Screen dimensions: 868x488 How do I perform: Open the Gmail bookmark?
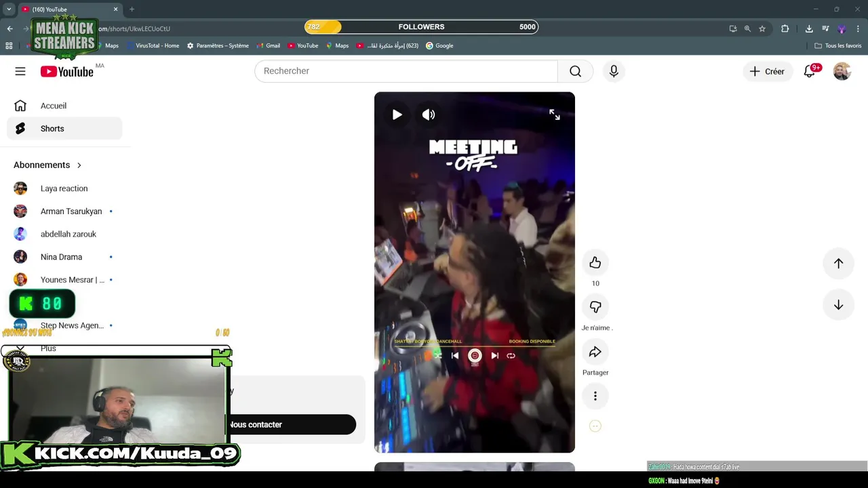tap(268, 45)
